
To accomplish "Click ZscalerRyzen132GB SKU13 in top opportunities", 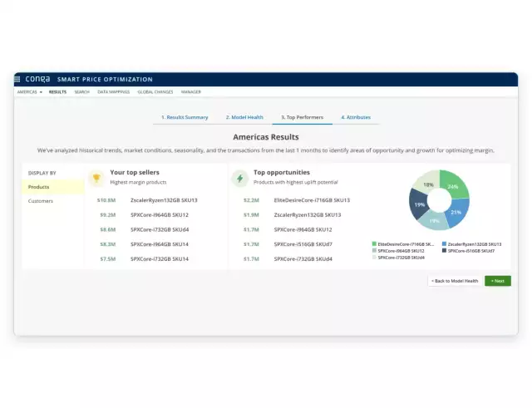I will click(x=308, y=214).
